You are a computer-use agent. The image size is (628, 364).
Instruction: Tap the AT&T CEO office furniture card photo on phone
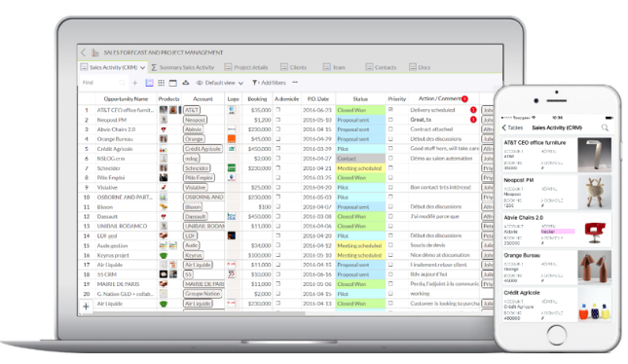[594, 155]
